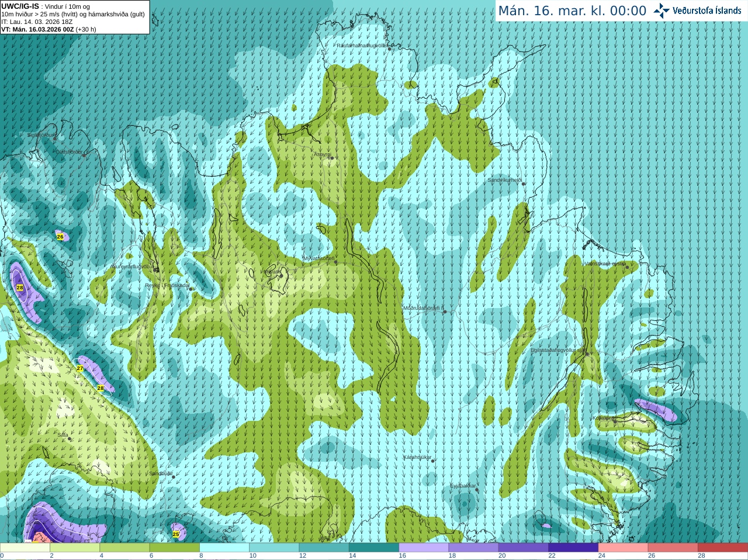The image size is (748, 560).
Task: Click the Veðurstofa Íslands logo icon
Action: pos(661,11)
